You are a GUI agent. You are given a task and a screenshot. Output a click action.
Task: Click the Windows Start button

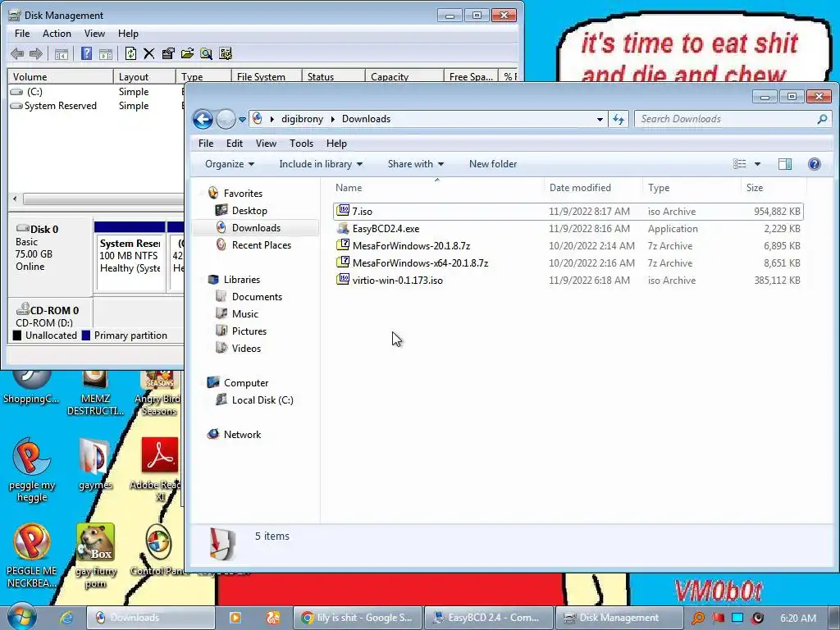(21, 617)
